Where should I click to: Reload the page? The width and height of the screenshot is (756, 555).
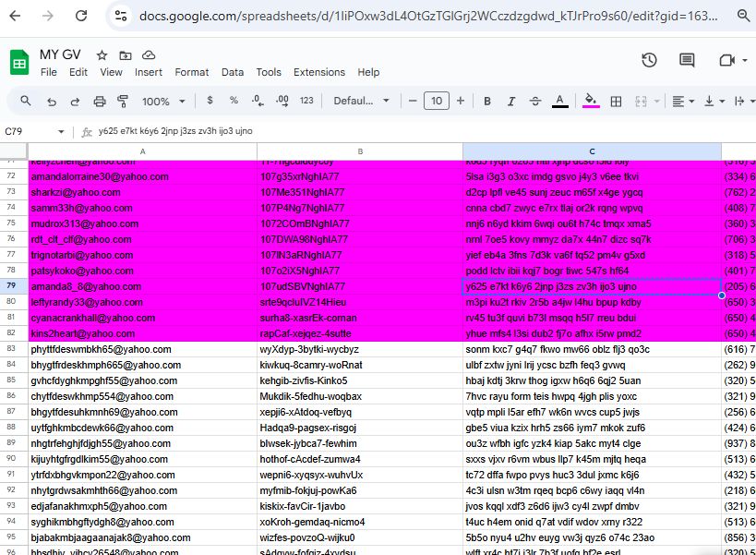(x=81, y=16)
